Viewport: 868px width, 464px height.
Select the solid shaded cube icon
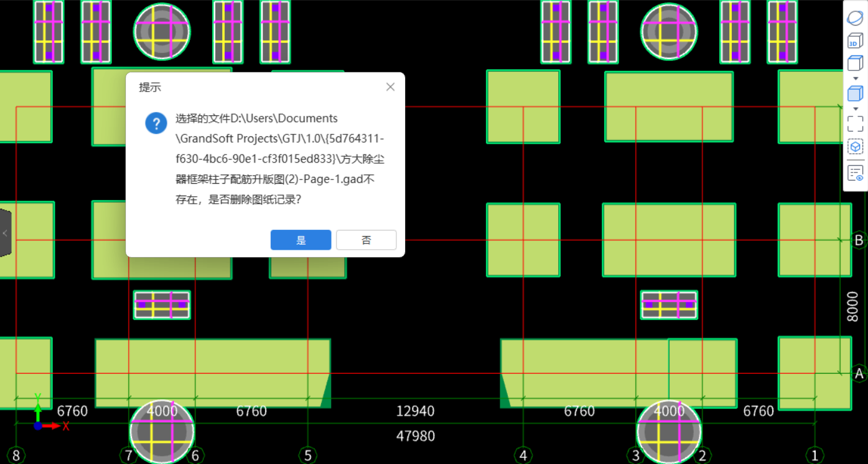pyautogui.click(x=855, y=93)
